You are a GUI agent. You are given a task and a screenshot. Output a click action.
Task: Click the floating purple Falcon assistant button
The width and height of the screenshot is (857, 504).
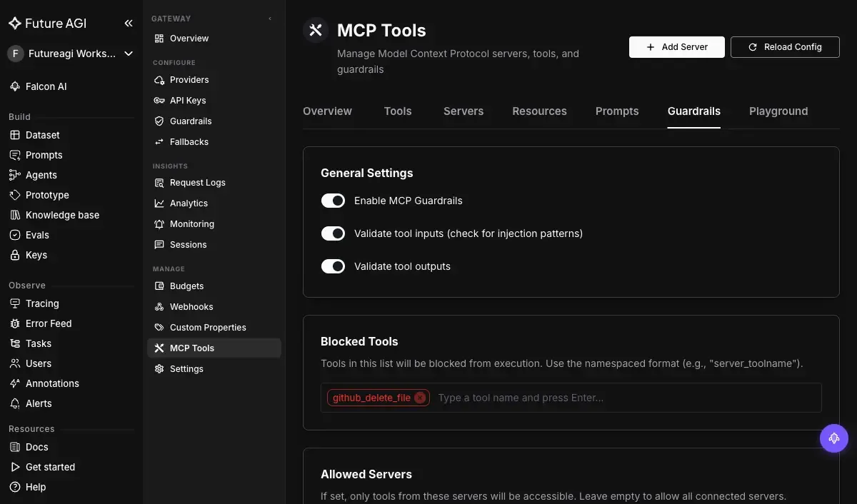tap(834, 438)
